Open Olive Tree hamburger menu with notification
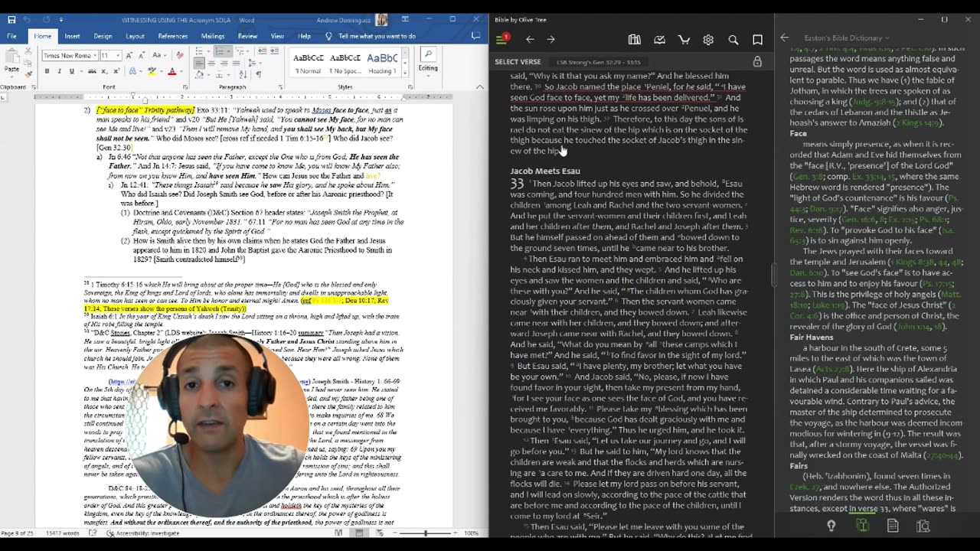The width and height of the screenshot is (980, 551). click(502, 39)
